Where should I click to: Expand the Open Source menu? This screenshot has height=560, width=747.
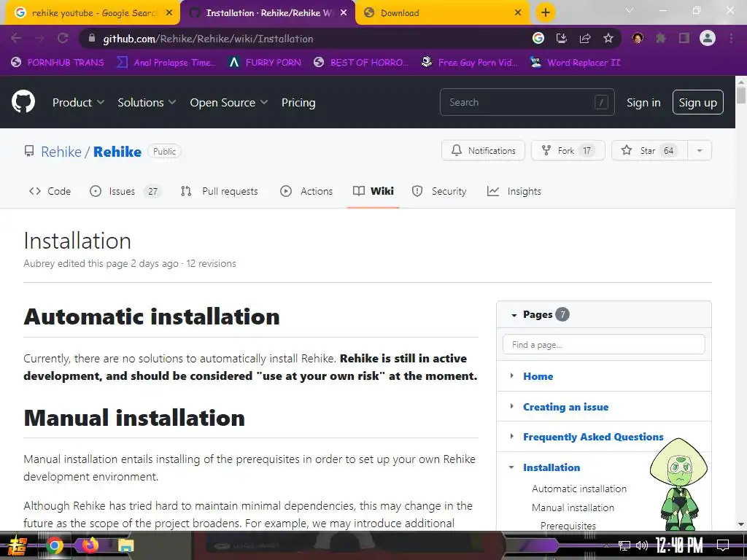[228, 102]
